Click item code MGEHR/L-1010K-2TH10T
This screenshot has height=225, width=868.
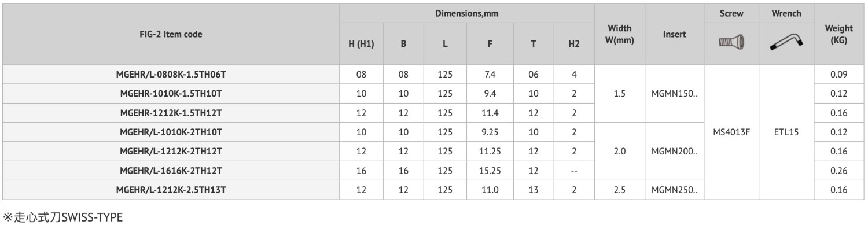[170, 132]
